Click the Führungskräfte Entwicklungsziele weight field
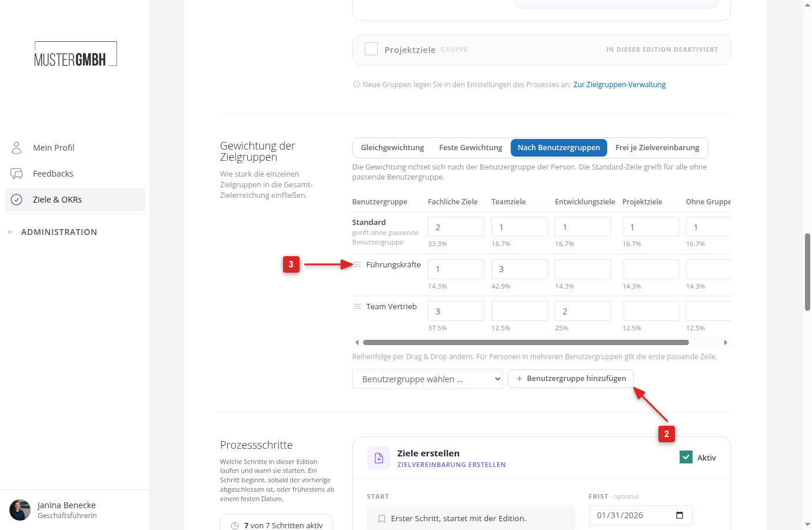The height and width of the screenshot is (530, 812). 583,269
